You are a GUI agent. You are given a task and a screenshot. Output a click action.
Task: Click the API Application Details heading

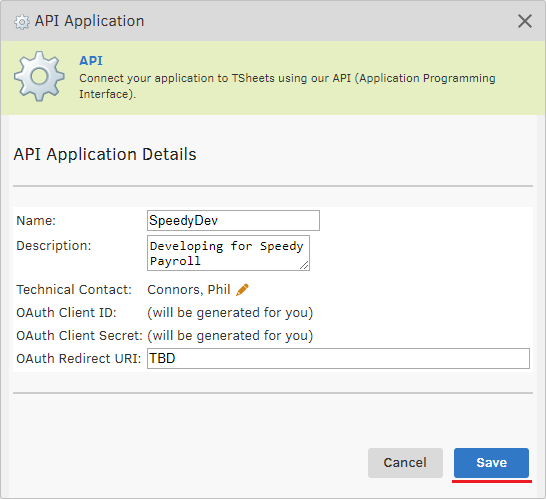click(x=105, y=155)
